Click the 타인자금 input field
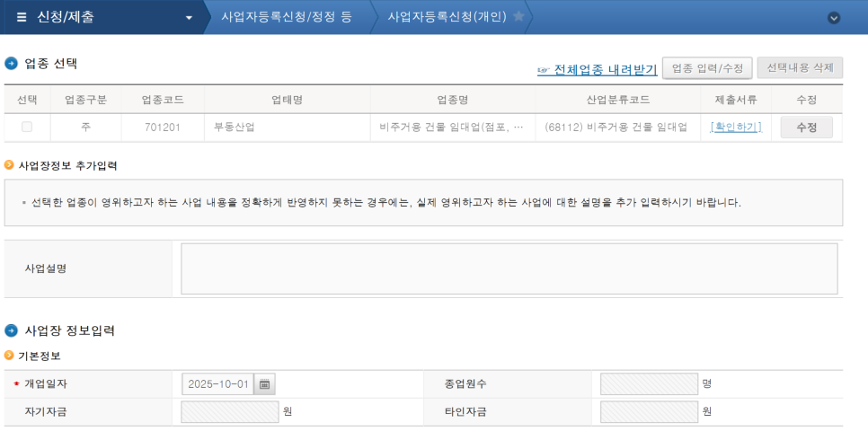Image resolution: width=868 pixels, height=431 pixels. (x=649, y=411)
